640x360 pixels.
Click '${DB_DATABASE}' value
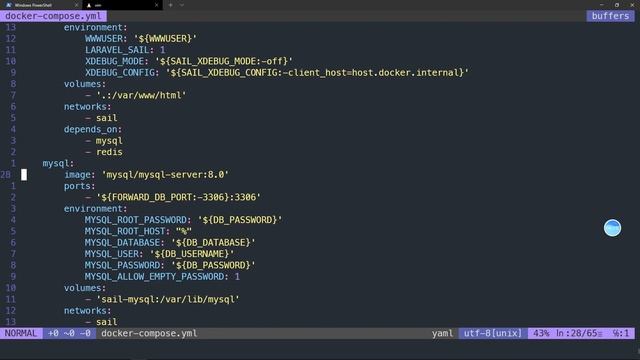coord(213,242)
